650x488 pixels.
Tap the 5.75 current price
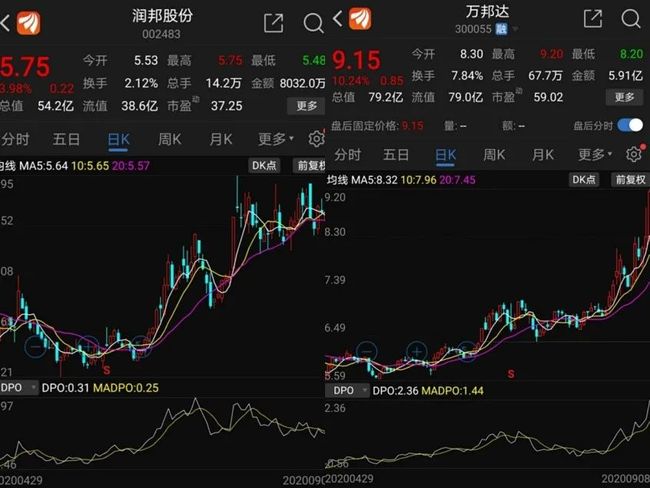tap(25, 67)
